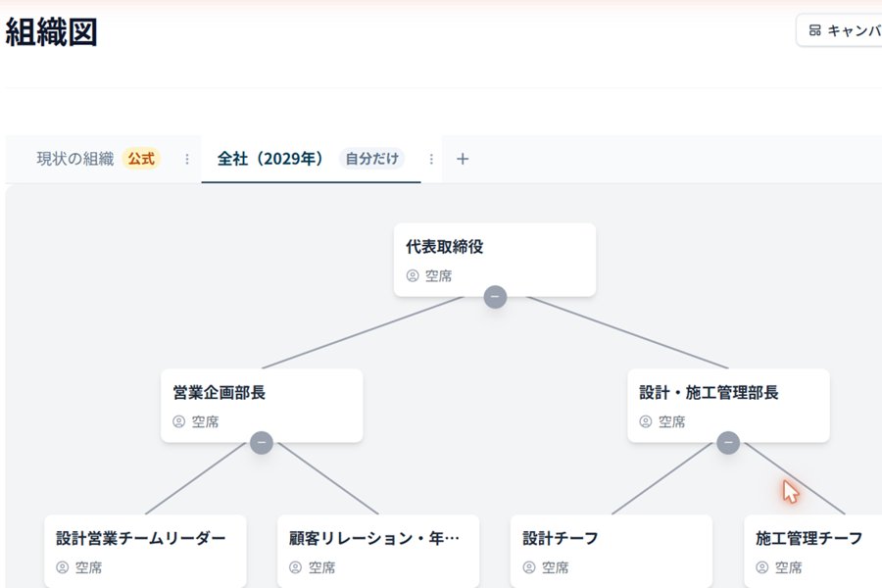This screenshot has height=588, width=882.
Task: Collapse children under 営業企画部長
Action: click(x=262, y=443)
